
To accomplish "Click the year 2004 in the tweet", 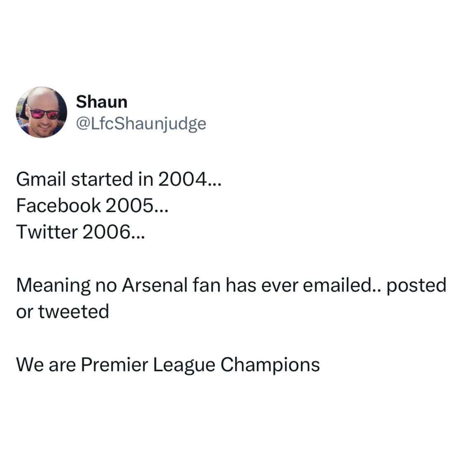I will pos(181,179).
